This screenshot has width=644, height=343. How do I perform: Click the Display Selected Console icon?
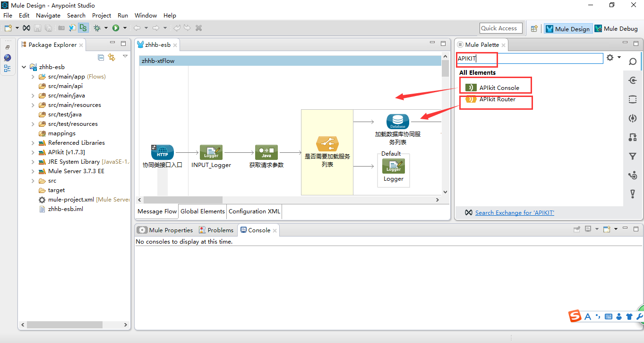coord(588,229)
